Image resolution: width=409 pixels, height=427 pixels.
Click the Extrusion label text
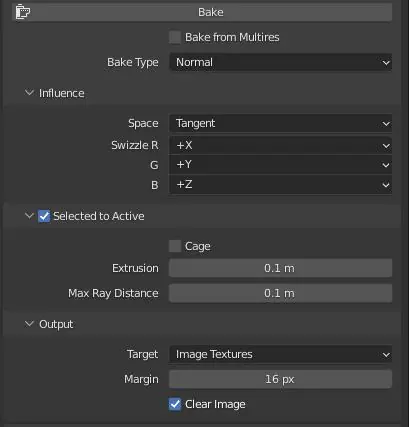[x=135, y=268]
